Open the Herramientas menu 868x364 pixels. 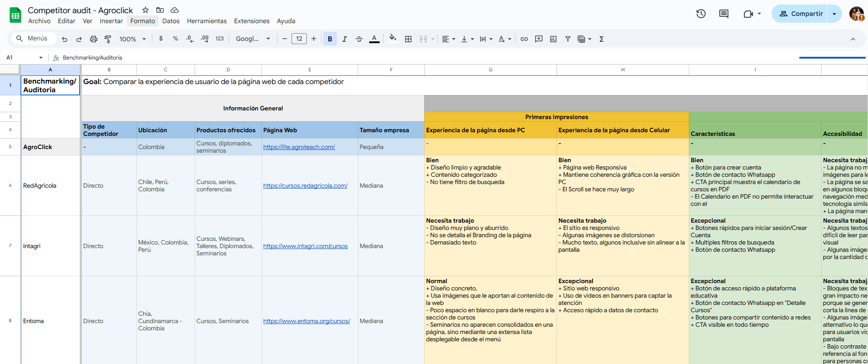[x=207, y=21]
